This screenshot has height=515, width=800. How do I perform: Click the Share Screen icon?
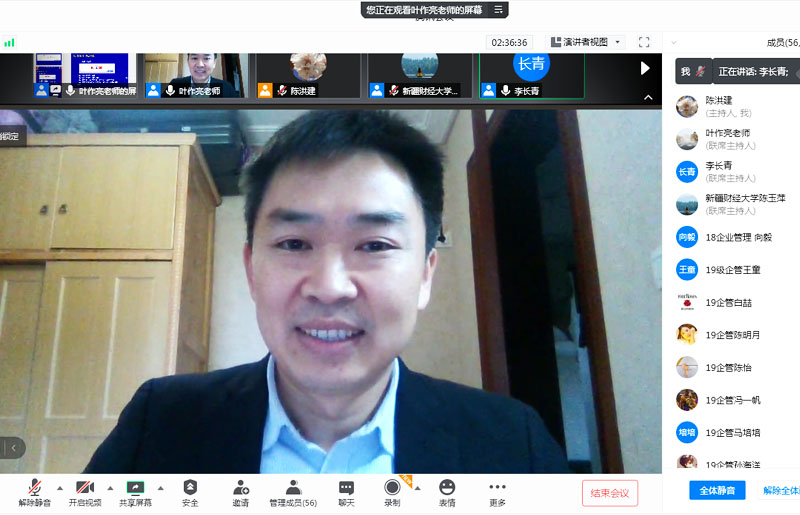[x=136, y=490]
